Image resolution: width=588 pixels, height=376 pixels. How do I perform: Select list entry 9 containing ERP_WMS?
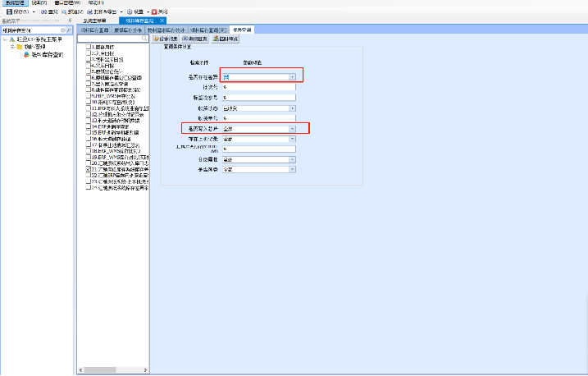pos(114,96)
